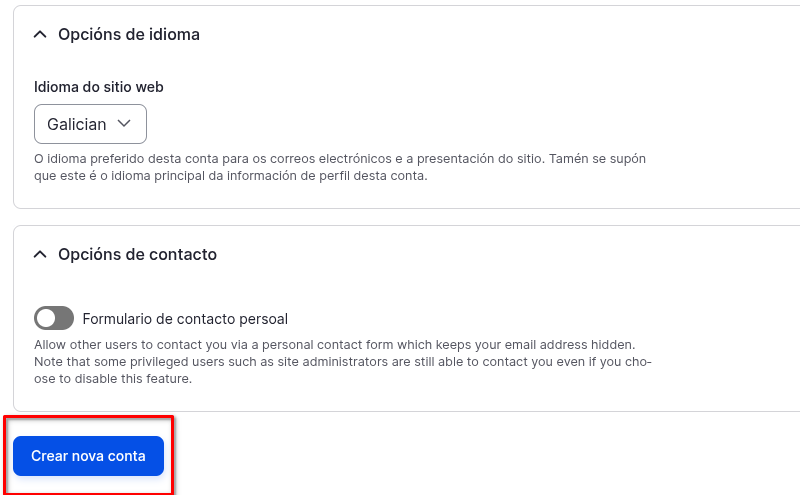Screen dimensions: 800x495
Task: Click the white knob of the contact switch
Action: [x=46, y=319]
